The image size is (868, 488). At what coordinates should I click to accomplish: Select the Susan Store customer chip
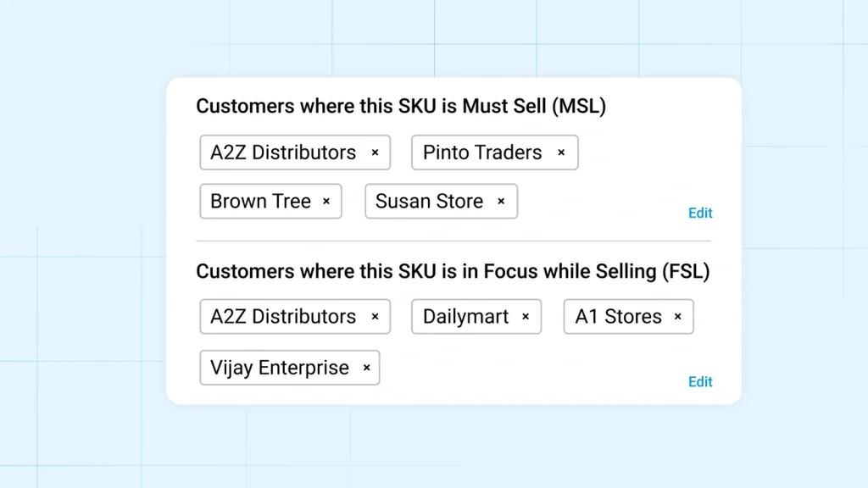click(429, 202)
